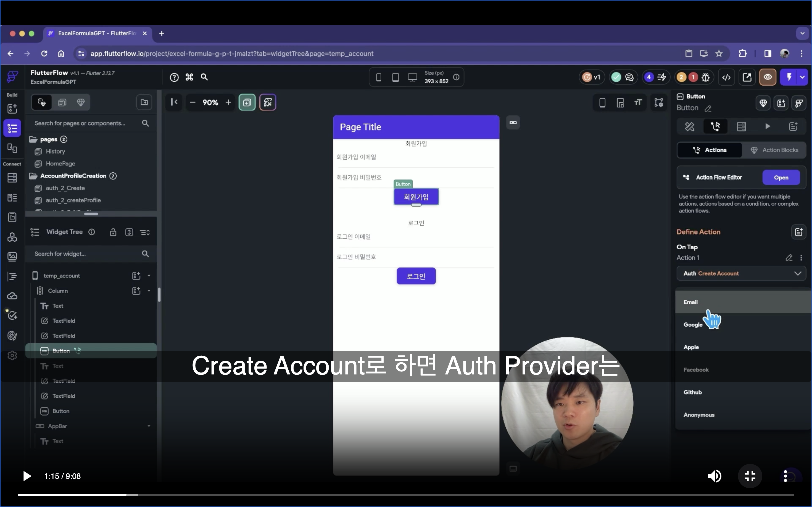This screenshot has height=507, width=812.
Task: Click the share/open in new window icon
Action: (x=747, y=77)
